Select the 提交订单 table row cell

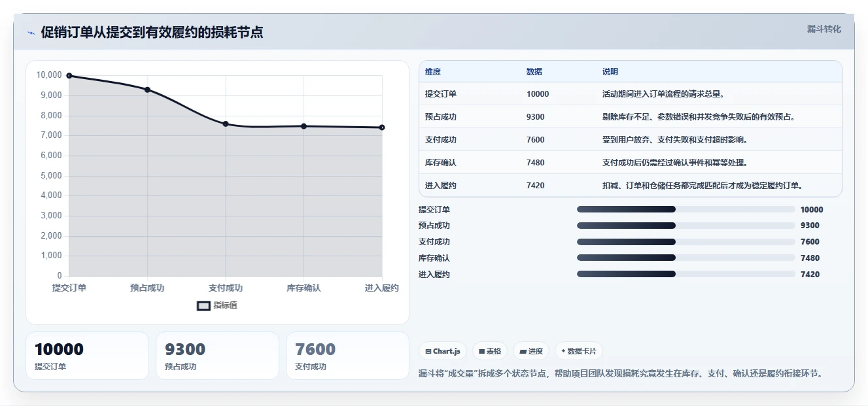click(441, 94)
